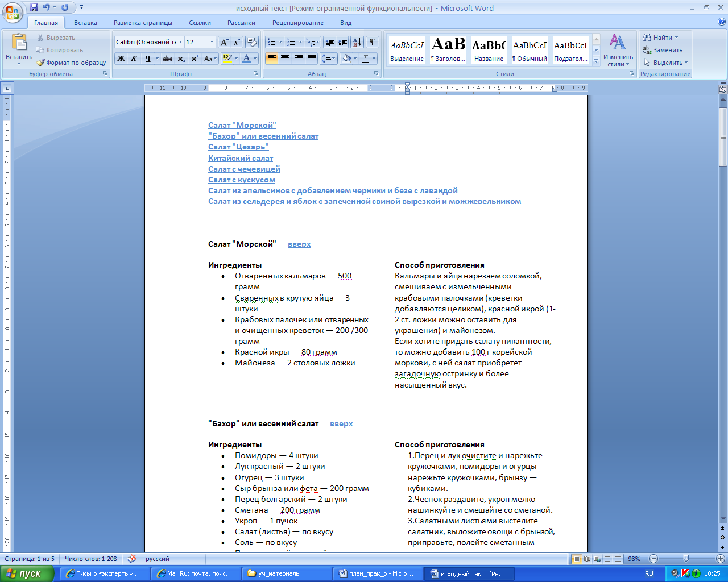Apply Название style from gallery
Viewport: 728px width, 582px height.
(x=489, y=50)
